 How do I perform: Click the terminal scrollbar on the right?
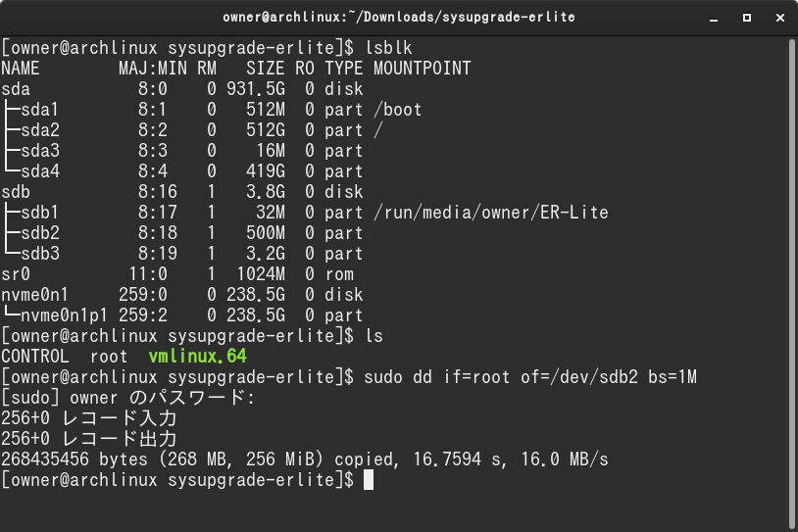pyautogui.click(x=792, y=282)
